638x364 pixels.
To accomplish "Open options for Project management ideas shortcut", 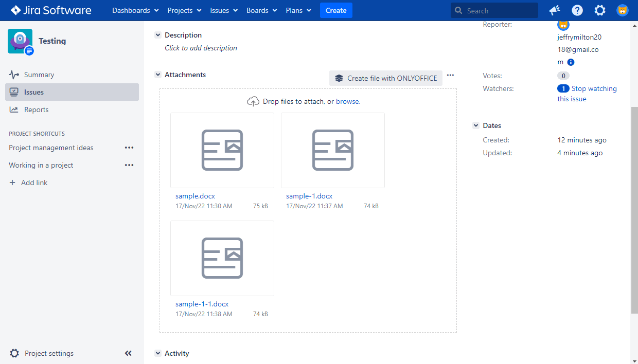I will click(x=129, y=148).
